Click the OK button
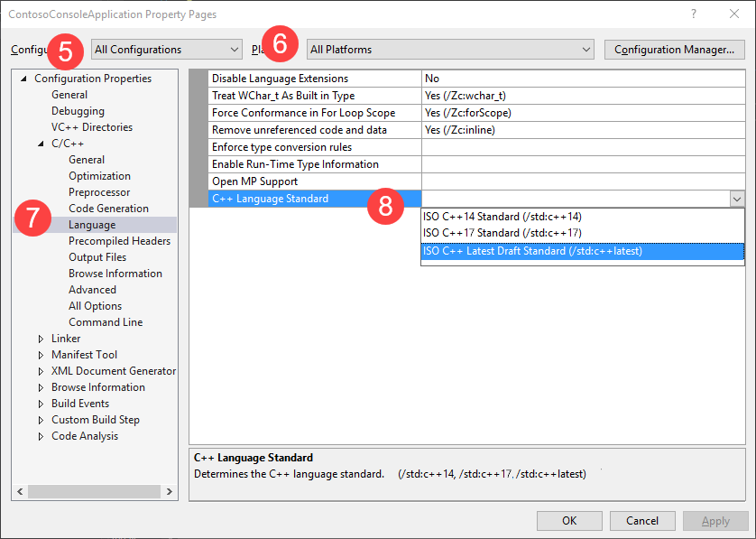The width and height of the screenshot is (756, 539). [x=569, y=521]
